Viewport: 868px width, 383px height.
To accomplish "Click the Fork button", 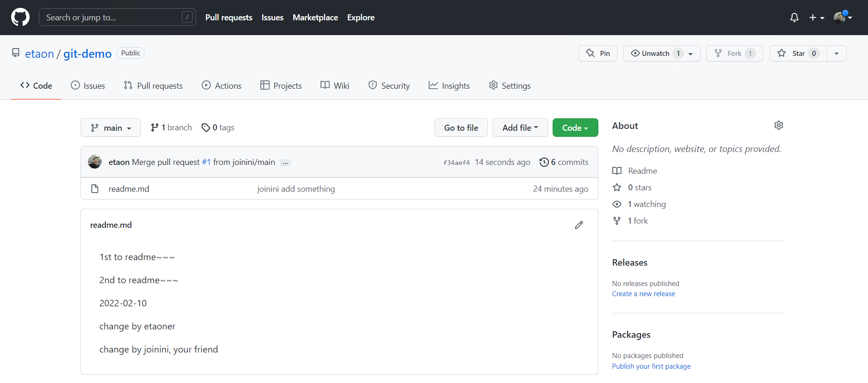I will click(735, 53).
